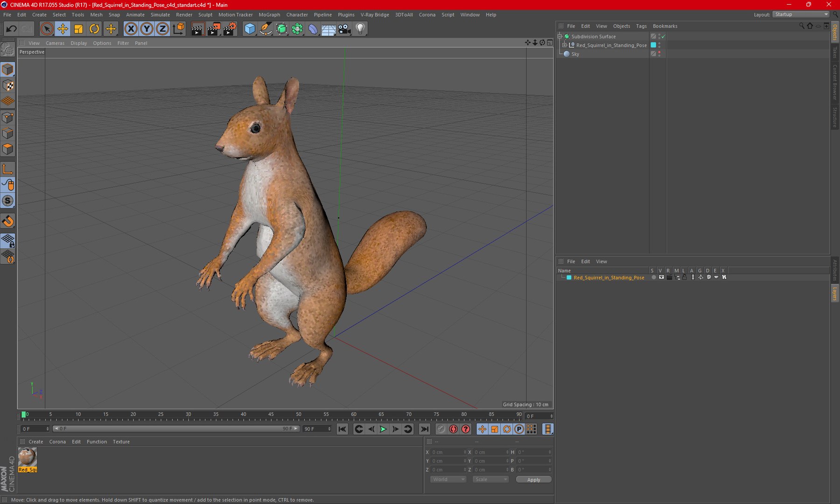Select the Live Selection tool
Screen dimensions: 840x504
[47, 29]
